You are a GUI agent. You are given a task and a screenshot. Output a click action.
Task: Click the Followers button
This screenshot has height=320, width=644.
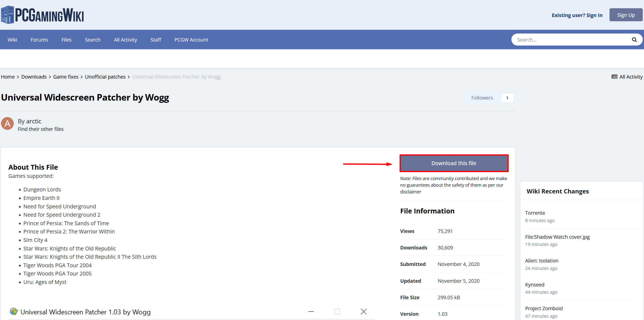coord(482,98)
